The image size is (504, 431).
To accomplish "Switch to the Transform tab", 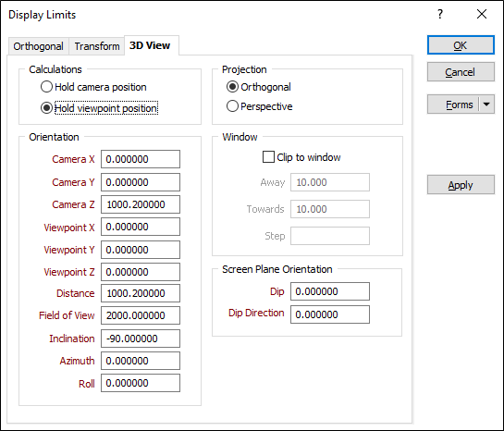I will point(97,46).
